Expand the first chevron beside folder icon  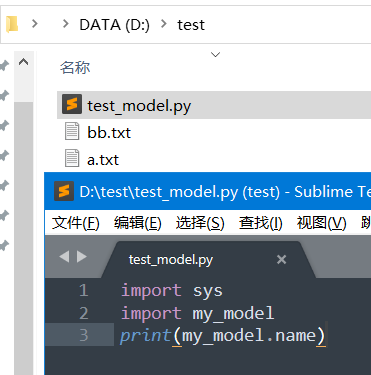[35, 24]
